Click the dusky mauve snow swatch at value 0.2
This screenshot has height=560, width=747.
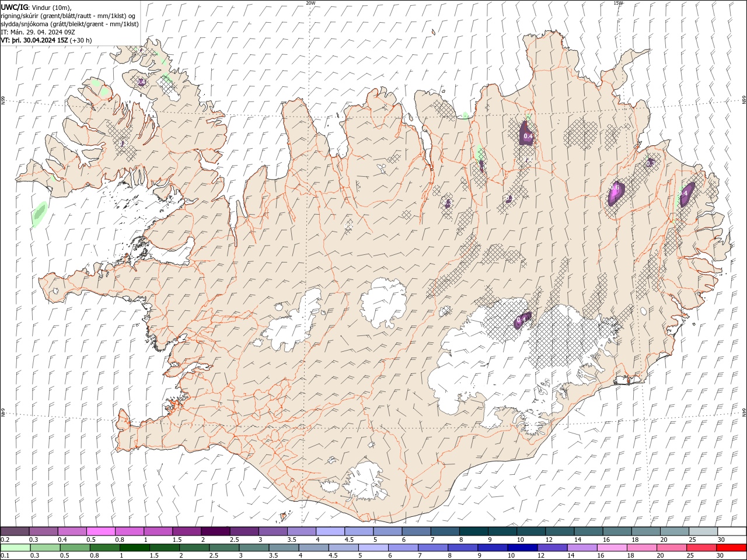click(x=15, y=531)
